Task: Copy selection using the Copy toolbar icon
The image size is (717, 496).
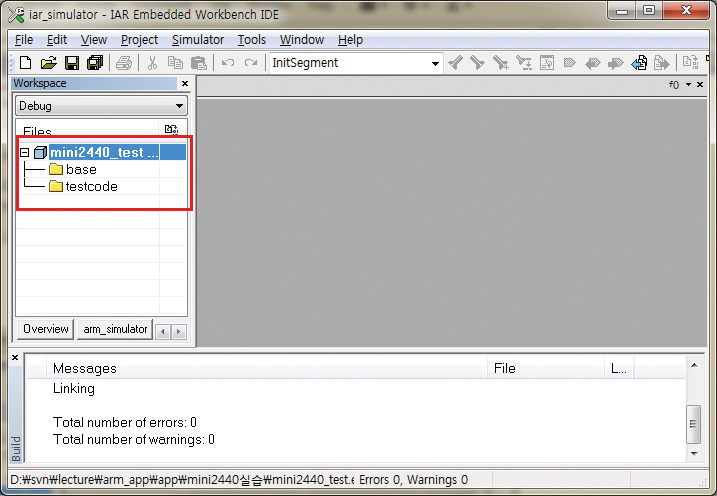Action: (175, 63)
